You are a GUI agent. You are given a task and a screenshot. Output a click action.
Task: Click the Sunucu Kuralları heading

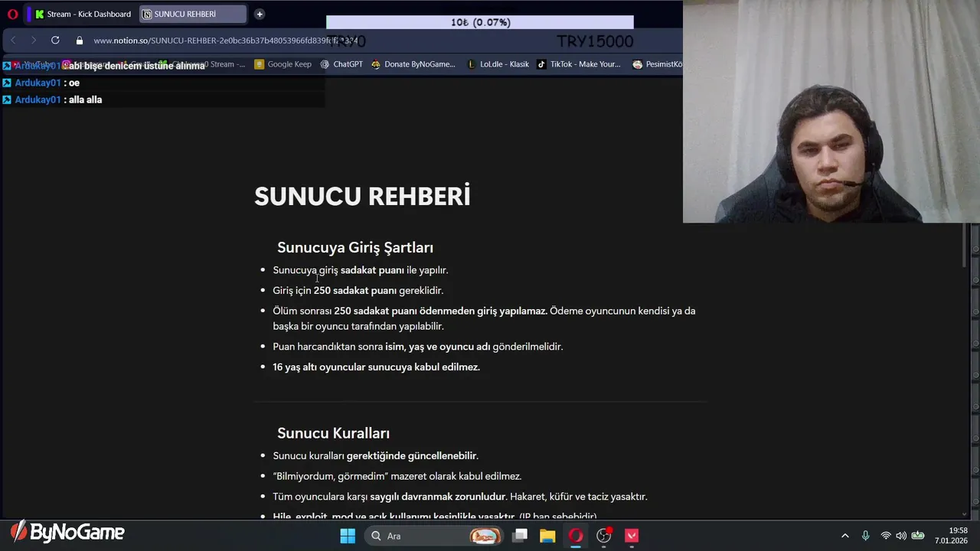[333, 433]
